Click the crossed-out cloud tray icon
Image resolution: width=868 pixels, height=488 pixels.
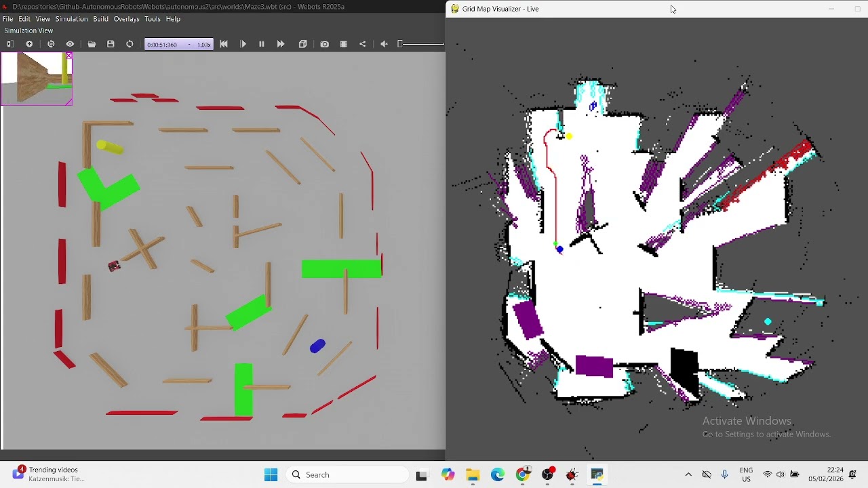pyautogui.click(x=707, y=474)
